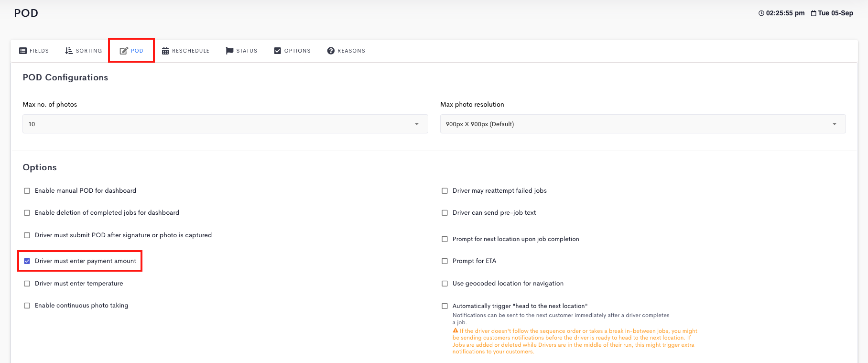The height and width of the screenshot is (363, 868).
Task: Enable continuous photo taking checkbox
Action: click(x=27, y=306)
